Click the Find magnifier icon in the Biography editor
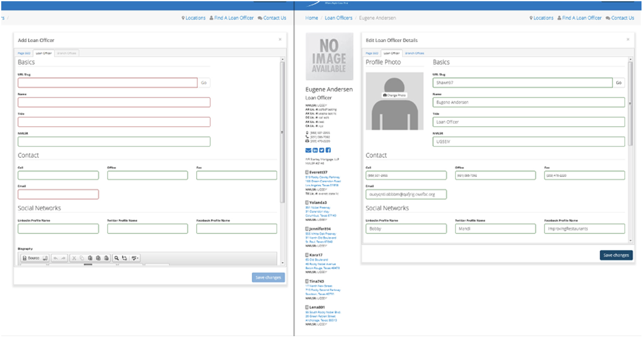This screenshot has width=644, height=338. coord(116,258)
